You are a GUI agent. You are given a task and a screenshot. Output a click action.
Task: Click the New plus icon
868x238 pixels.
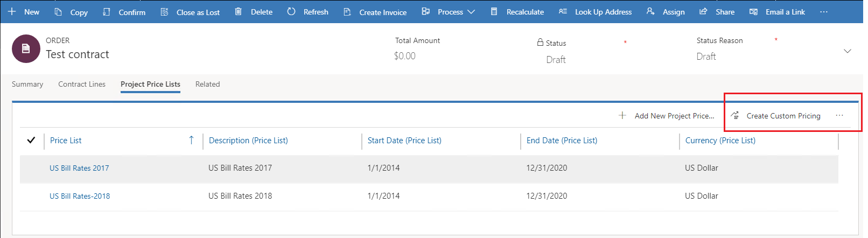12,11
